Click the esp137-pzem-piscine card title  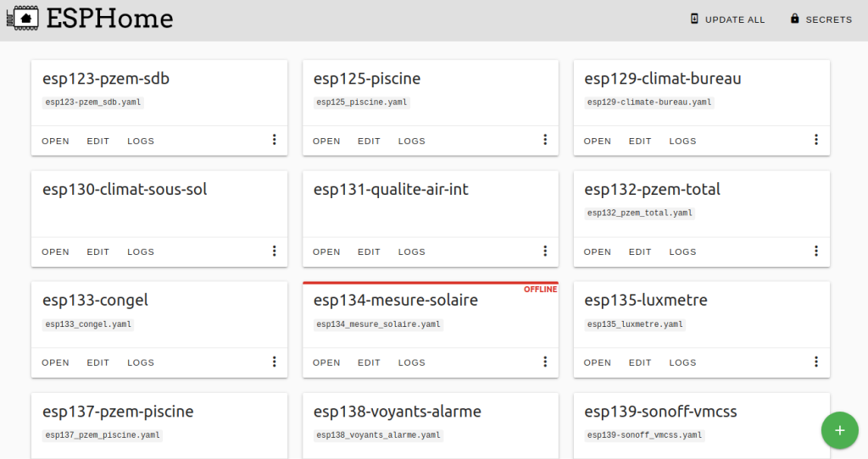[x=118, y=412]
